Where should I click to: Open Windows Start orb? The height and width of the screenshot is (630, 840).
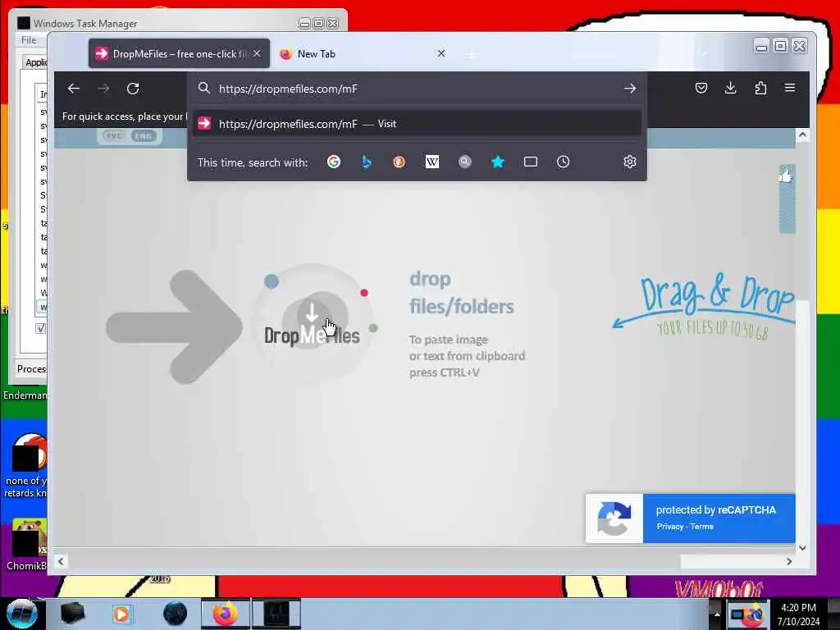tap(22, 614)
